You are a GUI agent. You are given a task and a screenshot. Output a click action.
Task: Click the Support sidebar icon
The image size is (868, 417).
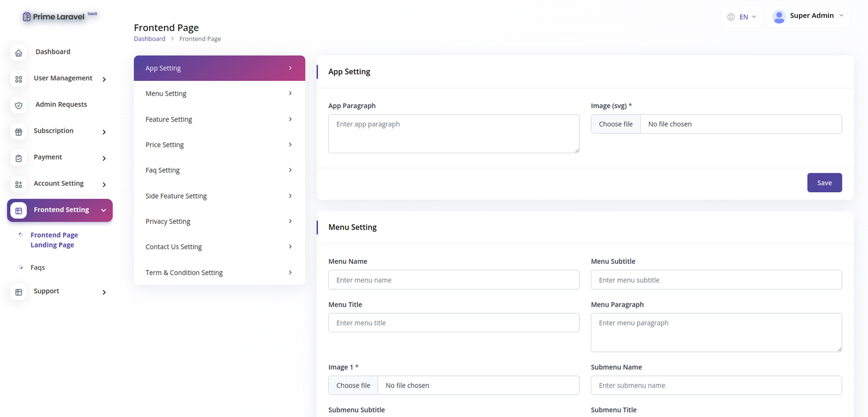coord(18,292)
